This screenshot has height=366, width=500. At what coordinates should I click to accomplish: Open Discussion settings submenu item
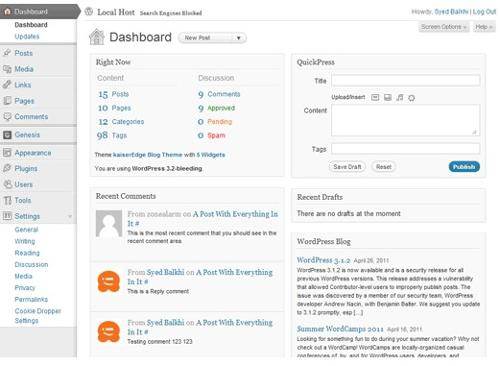coord(31,264)
